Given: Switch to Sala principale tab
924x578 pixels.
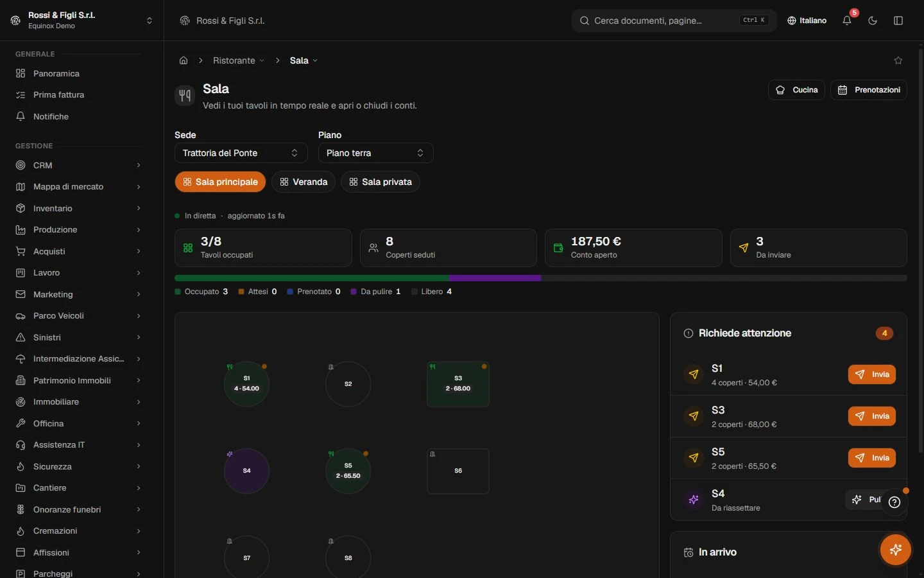Looking at the screenshot, I should click(x=220, y=182).
